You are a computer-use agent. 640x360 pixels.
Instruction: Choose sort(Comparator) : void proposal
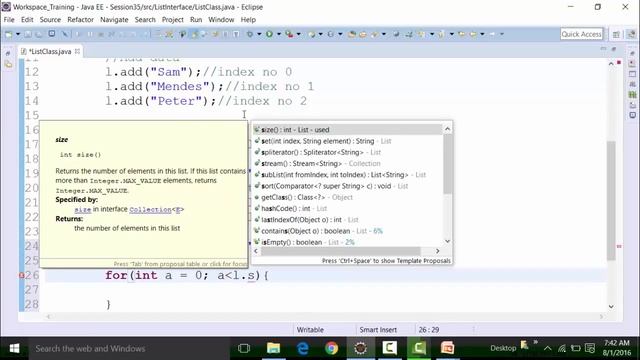pyautogui.click(x=347, y=186)
